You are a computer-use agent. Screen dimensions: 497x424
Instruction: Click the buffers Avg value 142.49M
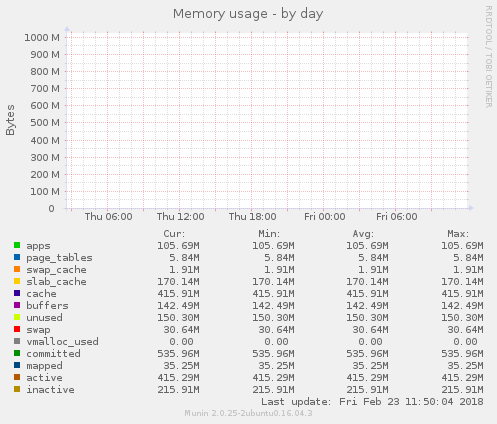[367, 306]
